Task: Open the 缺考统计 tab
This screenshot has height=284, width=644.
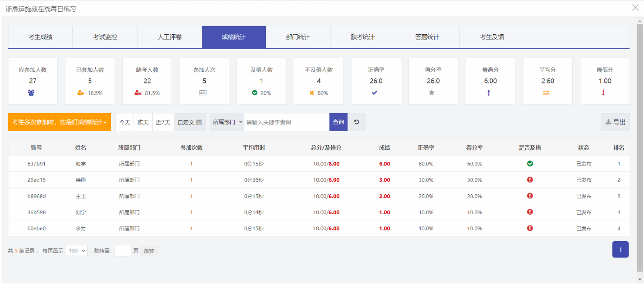Action: pos(362,37)
